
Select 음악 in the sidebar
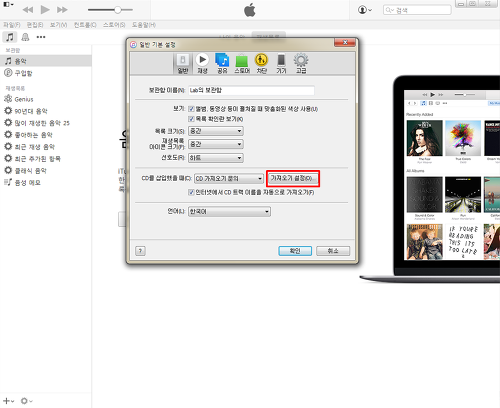pyautogui.click(x=46, y=61)
